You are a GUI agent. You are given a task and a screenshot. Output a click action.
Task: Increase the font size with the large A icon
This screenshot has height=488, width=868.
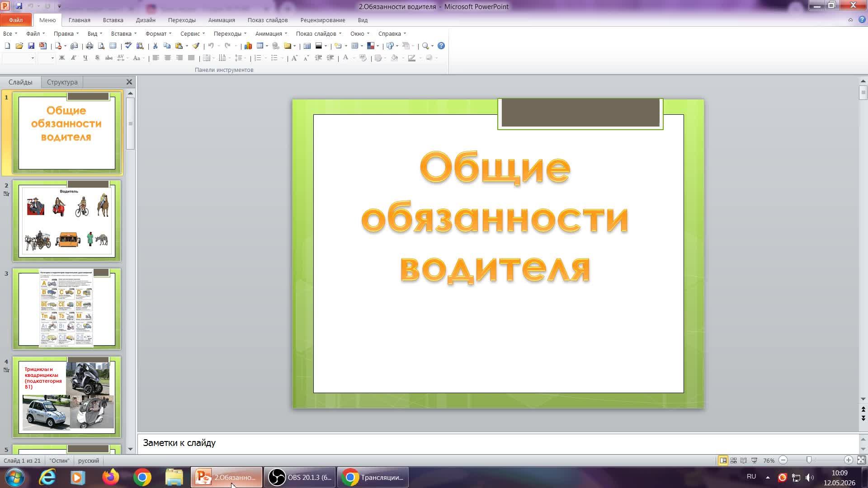point(294,58)
